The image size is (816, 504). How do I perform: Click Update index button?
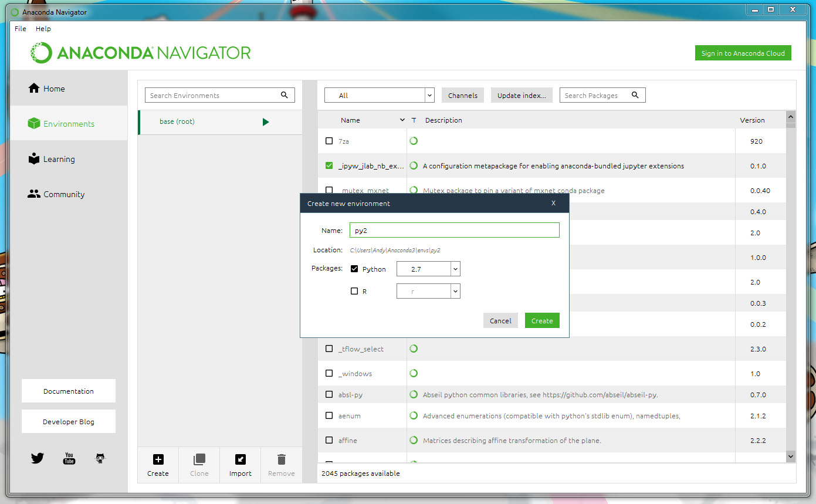[x=522, y=95]
